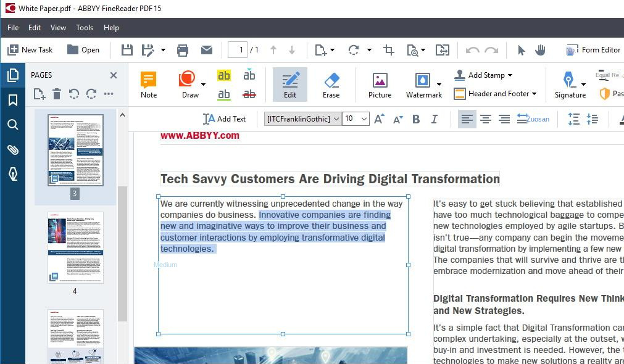Screen dimensions: 624x364
Task: Click the New Task button
Action: click(30, 50)
